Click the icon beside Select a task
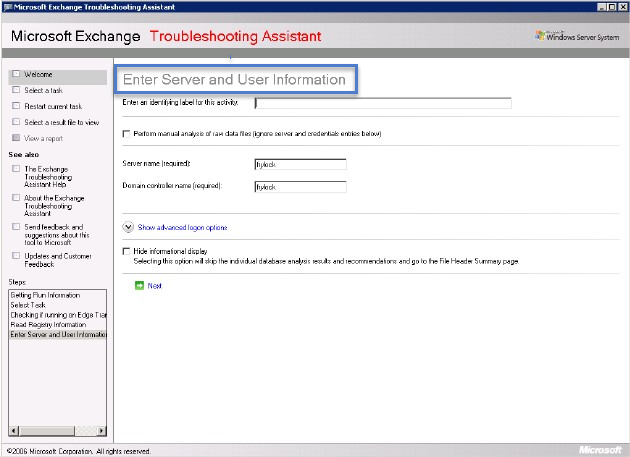The width and height of the screenshot is (630, 457). (x=16, y=90)
